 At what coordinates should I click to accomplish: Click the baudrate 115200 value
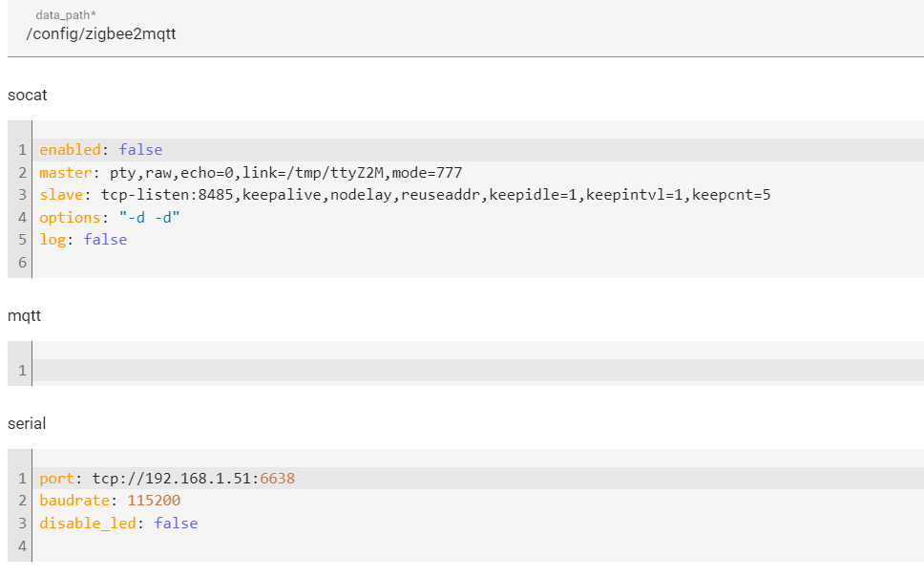(153, 501)
